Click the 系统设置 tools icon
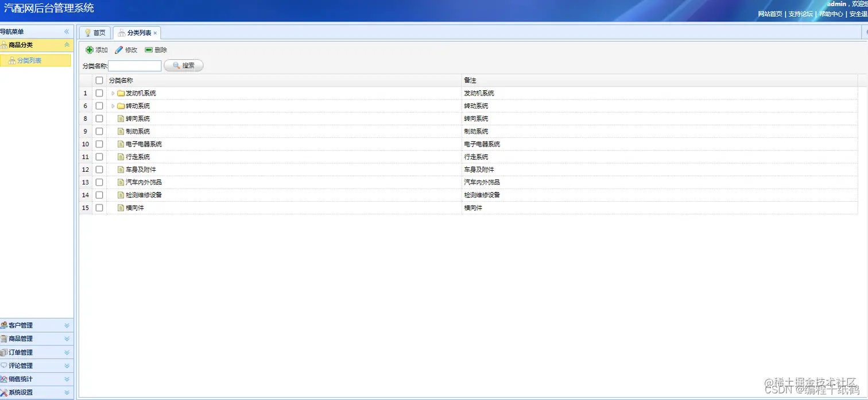 pos(4,393)
